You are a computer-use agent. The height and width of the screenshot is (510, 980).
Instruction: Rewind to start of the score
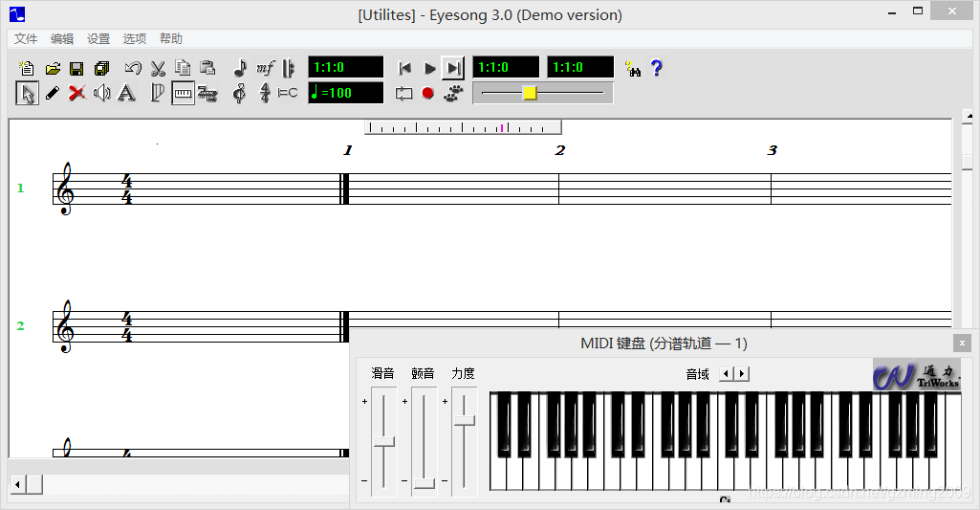point(404,68)
